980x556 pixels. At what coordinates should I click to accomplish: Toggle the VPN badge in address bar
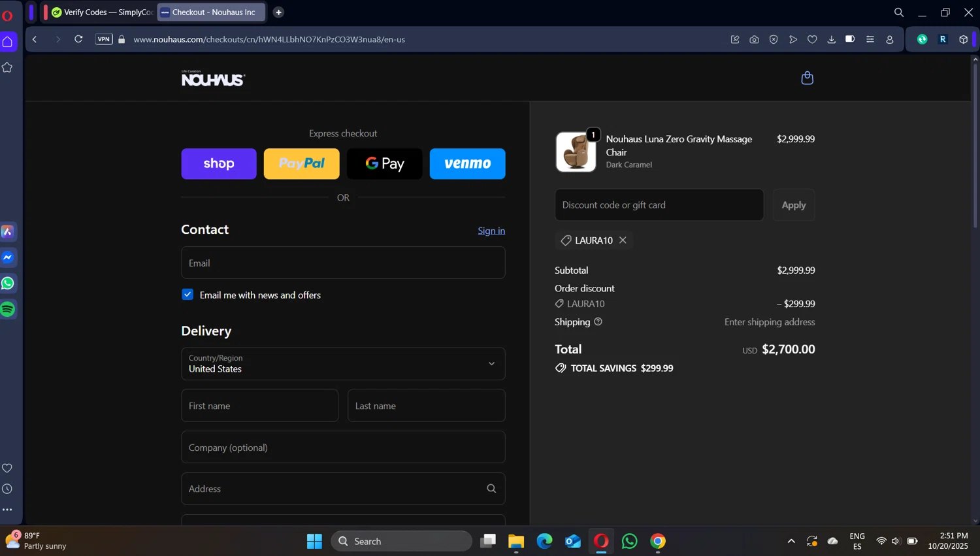[104, 39]
